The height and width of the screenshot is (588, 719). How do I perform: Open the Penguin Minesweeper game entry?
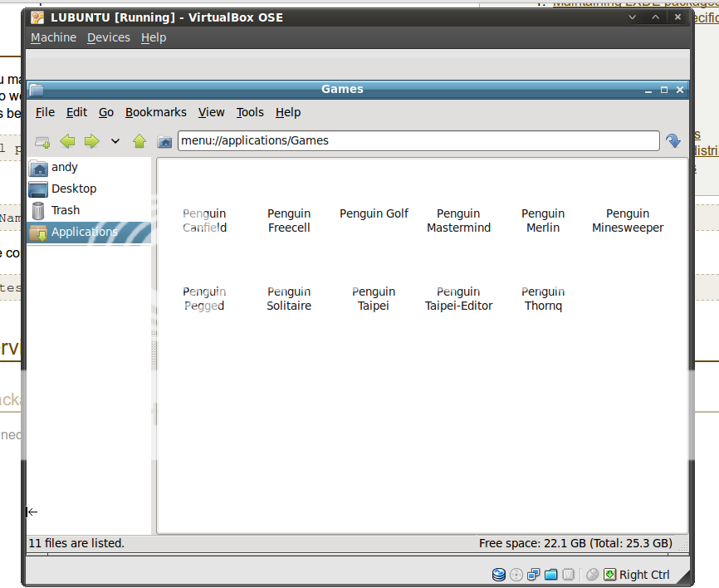coord(627,220)
